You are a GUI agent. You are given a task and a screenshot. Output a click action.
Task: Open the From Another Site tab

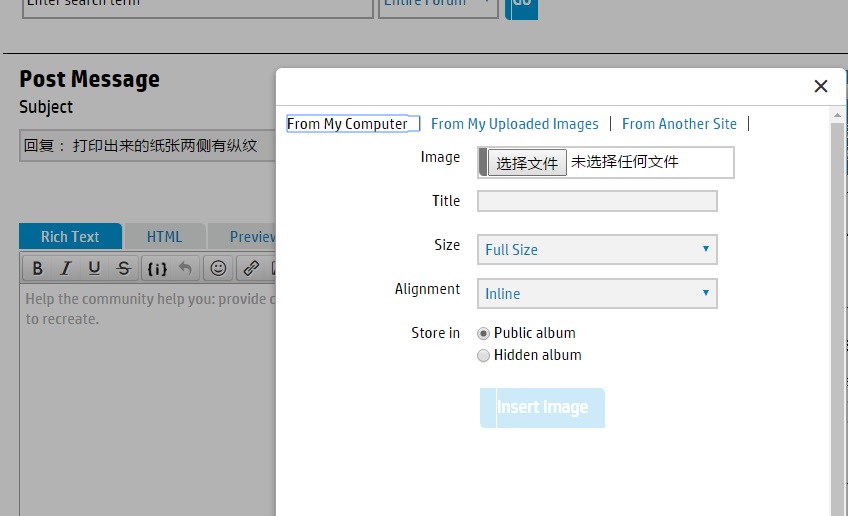pos(679,124)
